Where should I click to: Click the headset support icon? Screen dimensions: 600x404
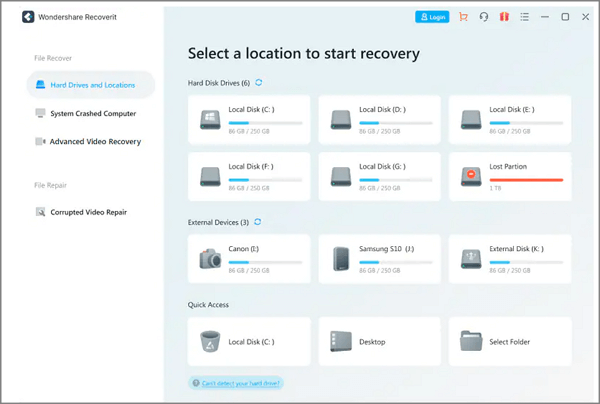(x=484, y=17)
